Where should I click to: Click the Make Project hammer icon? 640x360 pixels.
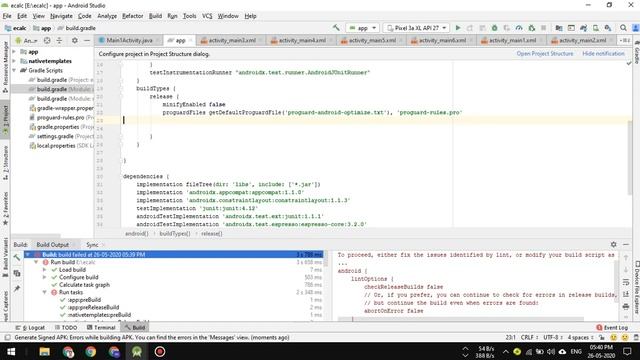pos(336,28)
